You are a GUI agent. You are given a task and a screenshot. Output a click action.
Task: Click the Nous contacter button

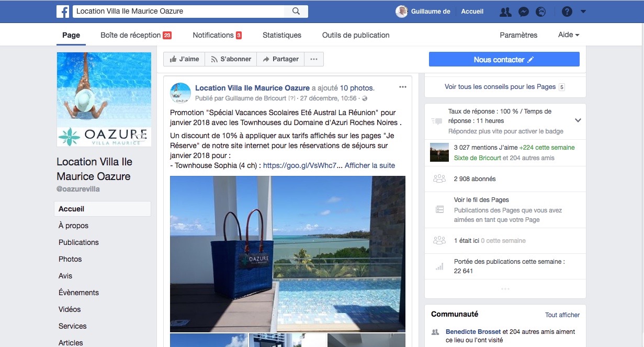pos(504,60)
